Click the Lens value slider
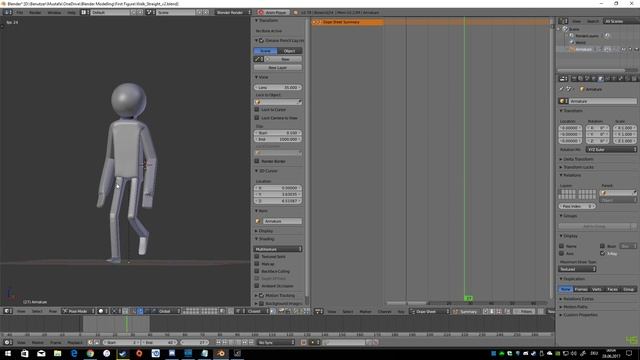This screenshot has width=640, height=360. point(278,87)
